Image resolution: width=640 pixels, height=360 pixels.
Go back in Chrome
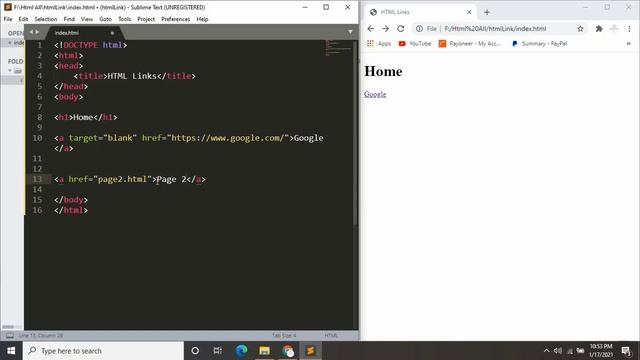[371, 29]
